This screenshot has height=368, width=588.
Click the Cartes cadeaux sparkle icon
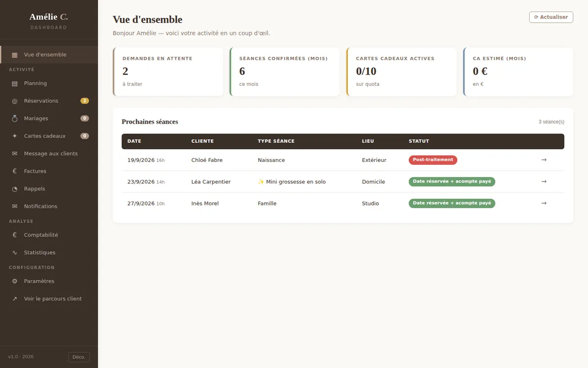click(x=15, y=136)
